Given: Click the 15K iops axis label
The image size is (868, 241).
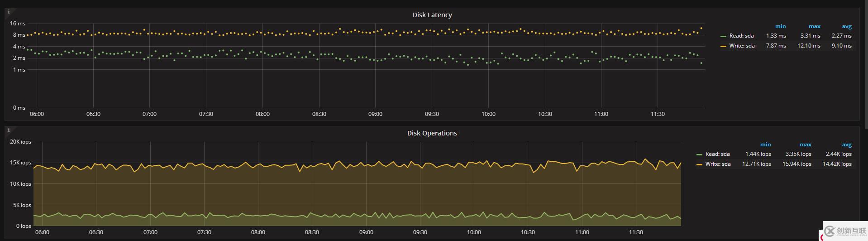Looking at the screenshot, I should pyautogui.click(x=21, y=163).
